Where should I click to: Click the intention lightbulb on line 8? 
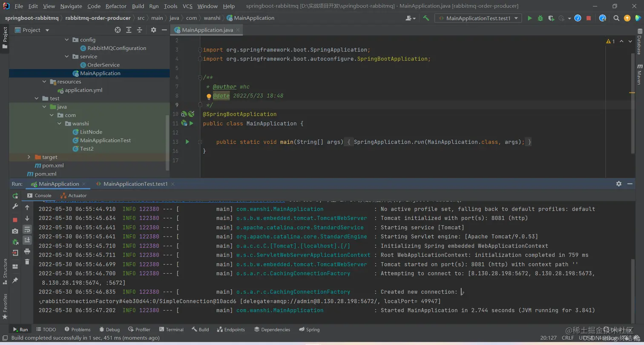(x=209, y=96)
